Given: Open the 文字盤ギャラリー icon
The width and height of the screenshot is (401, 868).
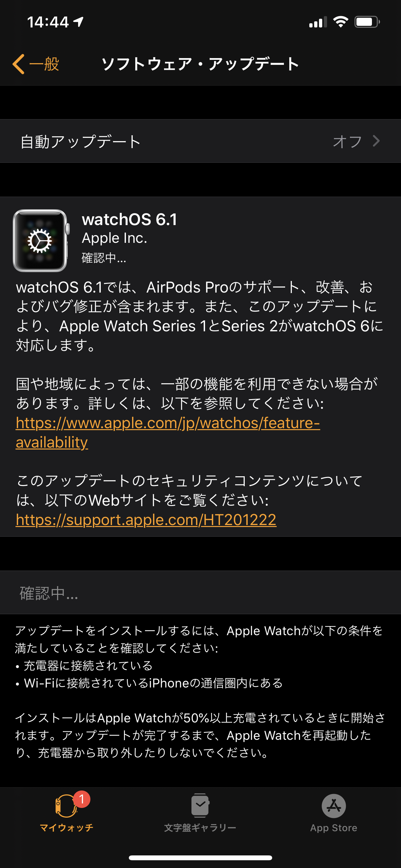Looking at the screenshot, I should click(200, 806).
